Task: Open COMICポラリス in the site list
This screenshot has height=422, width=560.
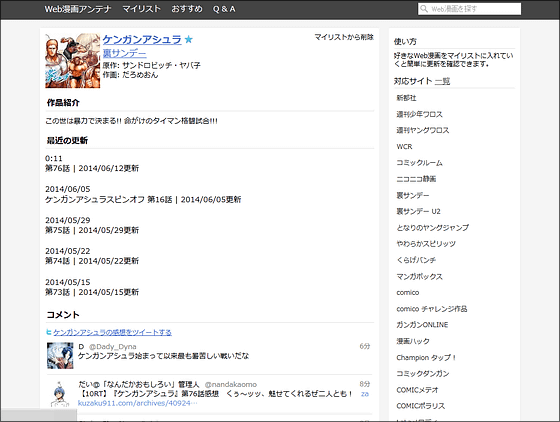Action: tap(421, 406)
